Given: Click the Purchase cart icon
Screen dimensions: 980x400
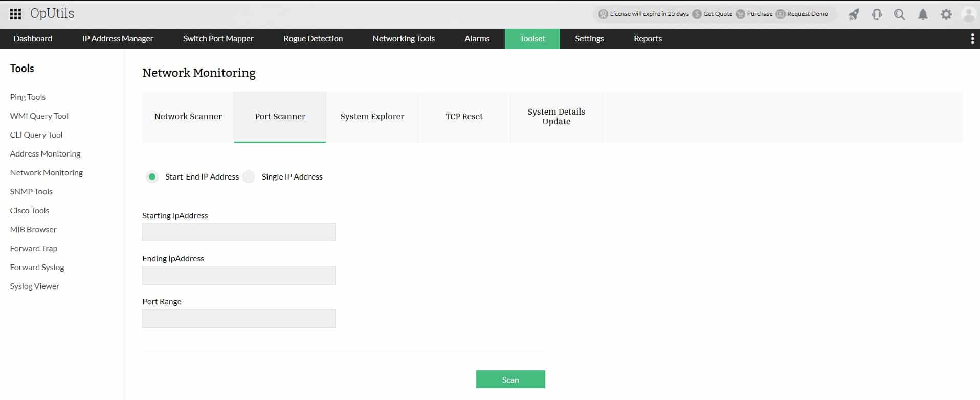Looking at the screenshot, I should coord(740,14).
